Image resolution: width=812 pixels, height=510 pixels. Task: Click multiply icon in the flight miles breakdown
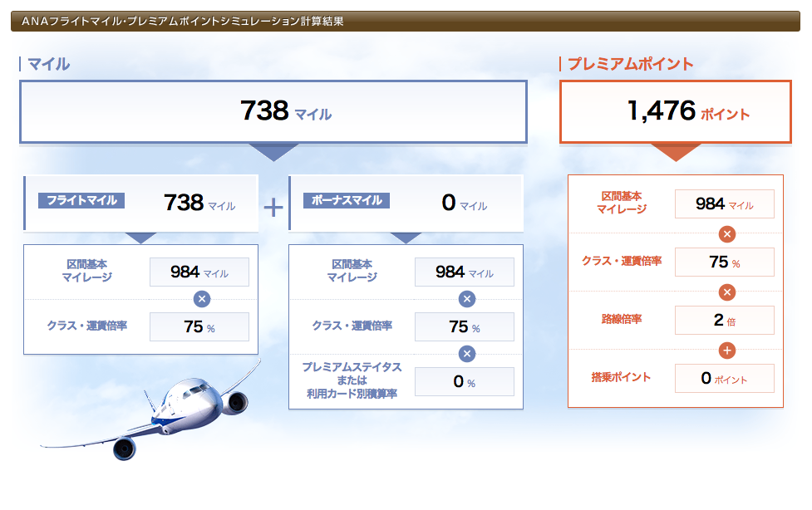[202, 299]
